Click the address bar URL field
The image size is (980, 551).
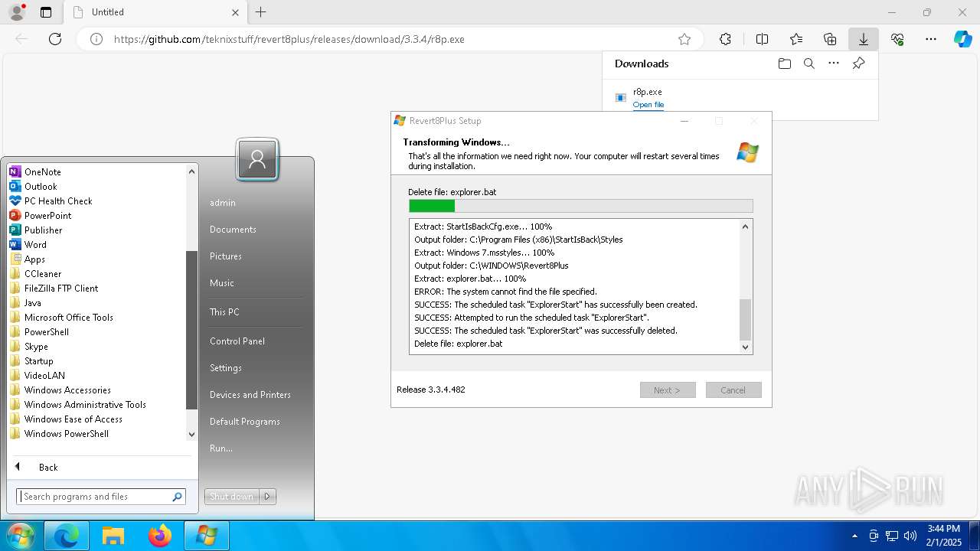pyautogui.click(x=390, y=39)
